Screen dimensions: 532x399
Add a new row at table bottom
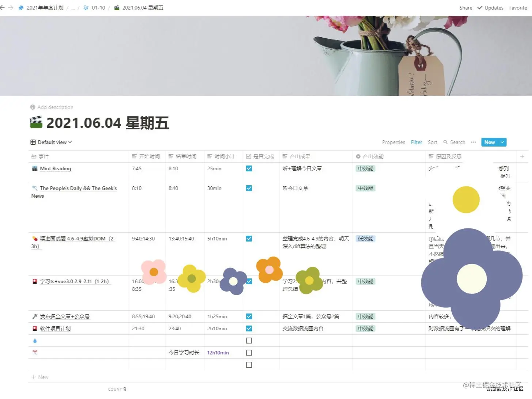pos(40,377)
